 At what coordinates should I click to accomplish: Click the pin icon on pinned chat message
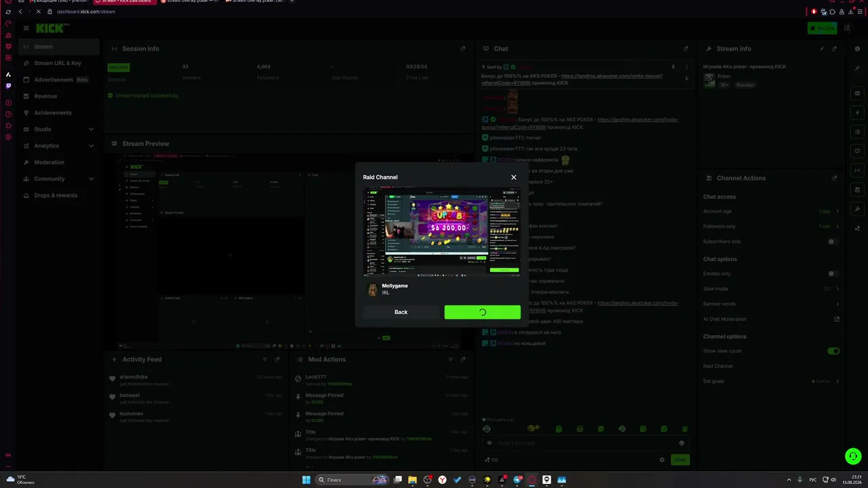[673, 67]
